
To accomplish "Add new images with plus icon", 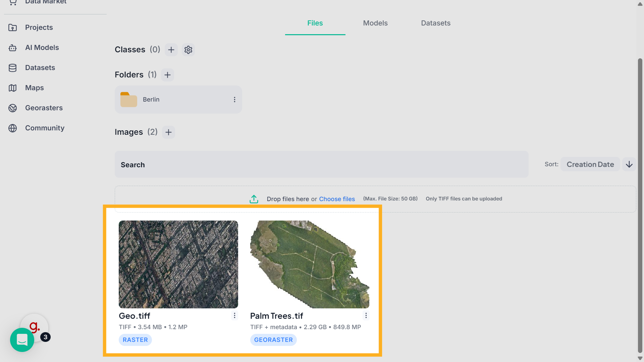I will [x=168, y=132].
